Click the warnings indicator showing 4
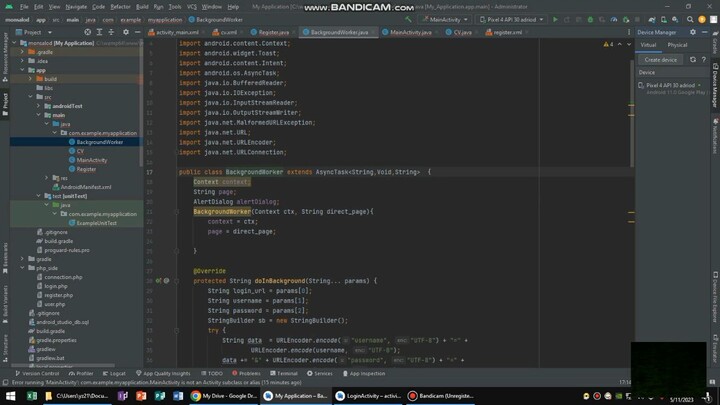 [608, 44]
